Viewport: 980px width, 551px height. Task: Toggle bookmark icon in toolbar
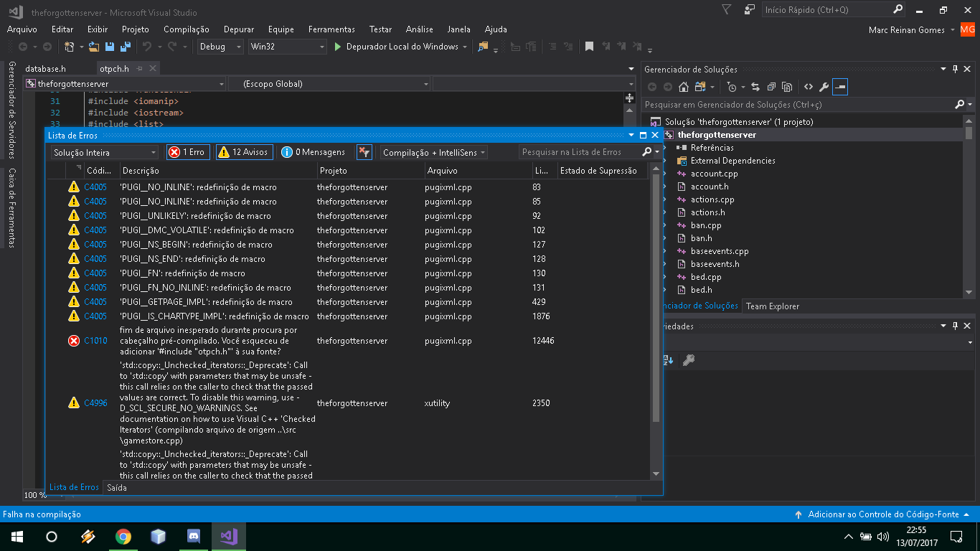589,47
